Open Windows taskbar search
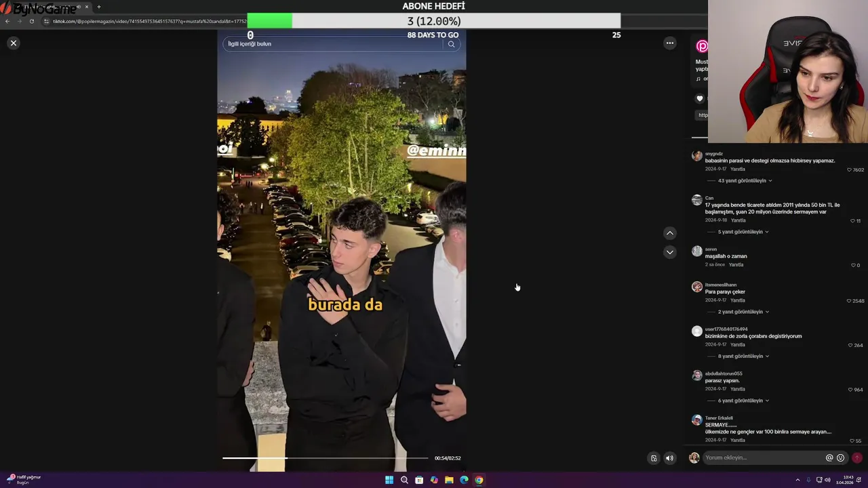This screenshot has width=868, height=488. coord(404,480)
